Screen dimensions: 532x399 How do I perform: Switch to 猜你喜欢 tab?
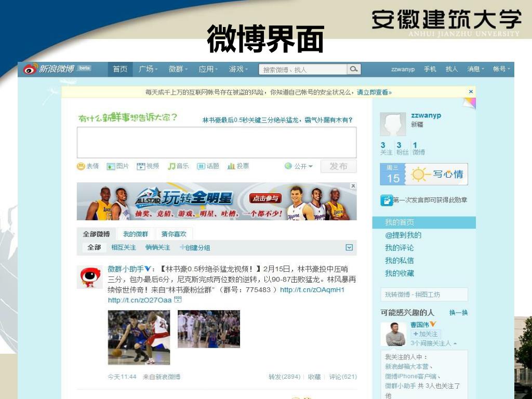coord(174,234)
